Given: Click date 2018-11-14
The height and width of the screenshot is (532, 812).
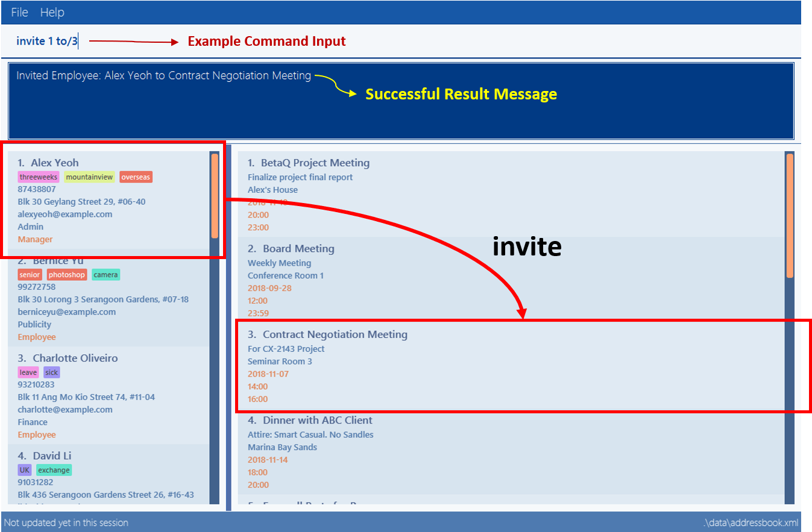Looking at the screenshot, I should (268, 460).
